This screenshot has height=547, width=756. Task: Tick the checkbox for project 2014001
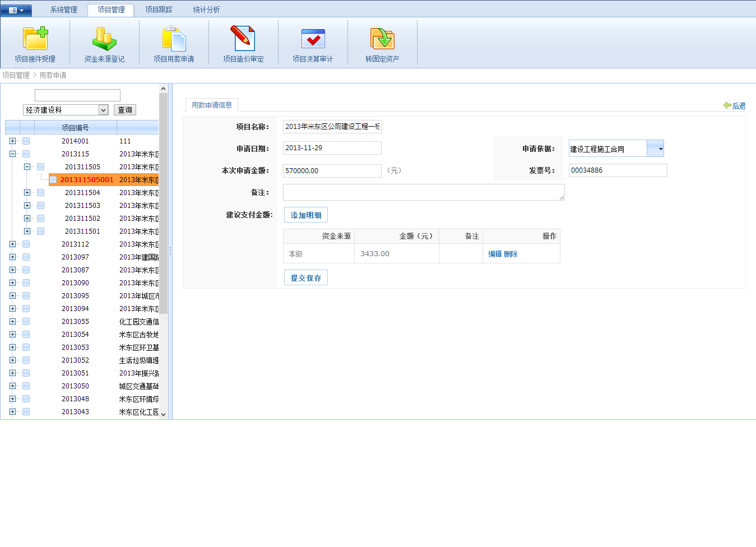click(x=26, y=141)
